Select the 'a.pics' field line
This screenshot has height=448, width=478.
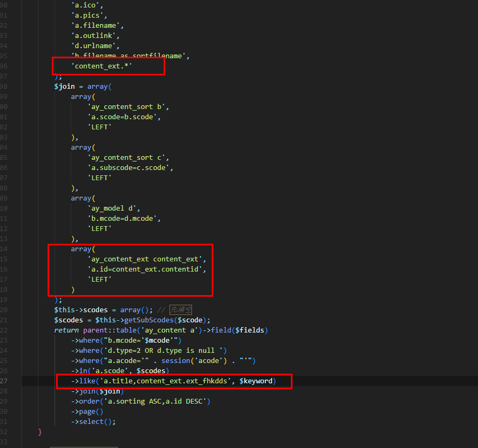point(89,15)
